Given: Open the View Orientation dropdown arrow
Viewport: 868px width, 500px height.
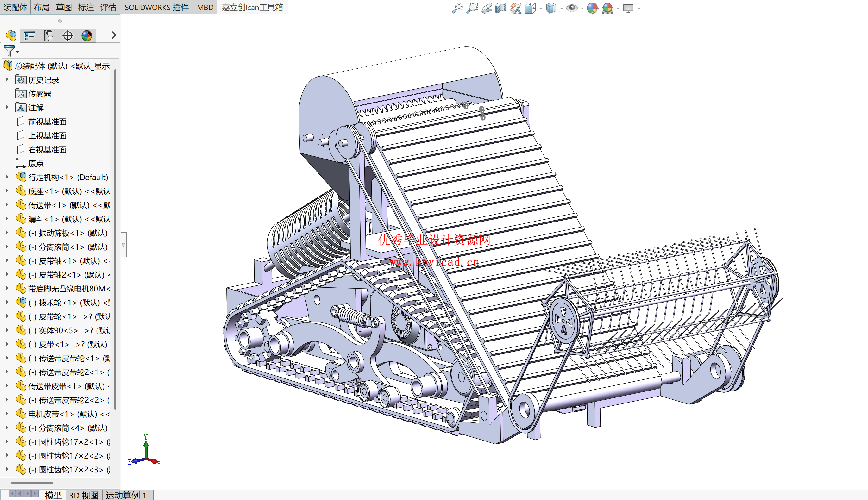Looking at the screenshot, I should point(541,8).
